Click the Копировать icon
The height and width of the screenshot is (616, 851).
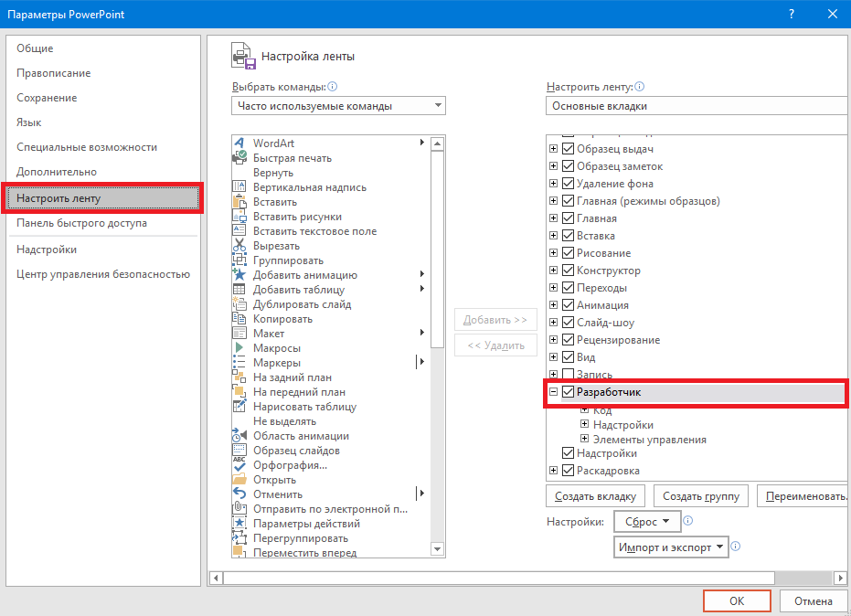tap(239, 319)
